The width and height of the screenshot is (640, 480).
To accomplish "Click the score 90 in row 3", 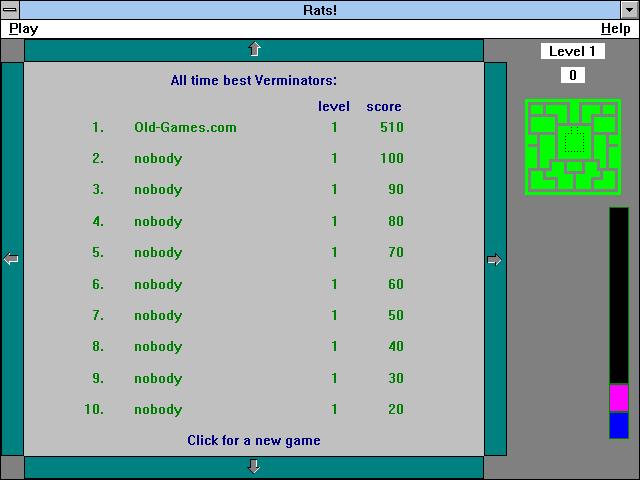I will [x=396, y=189].
